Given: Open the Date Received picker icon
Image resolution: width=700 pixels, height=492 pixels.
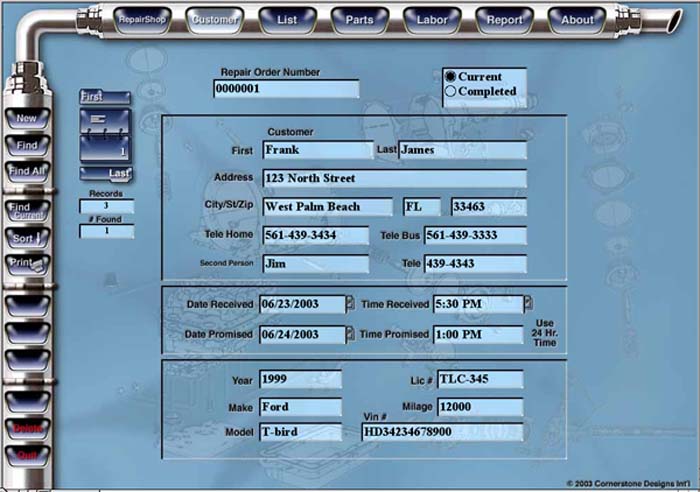Looking at the screenshot, I should (350, 303).
